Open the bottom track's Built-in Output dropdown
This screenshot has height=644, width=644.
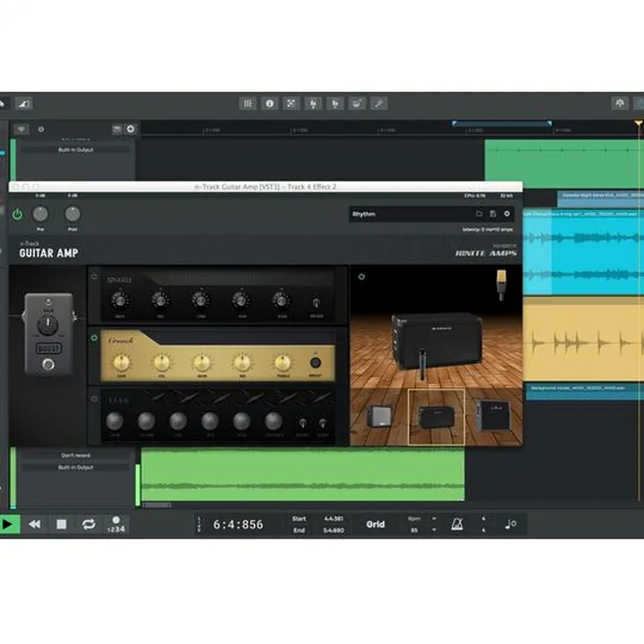pyautogui.click(x=75, y=468)
